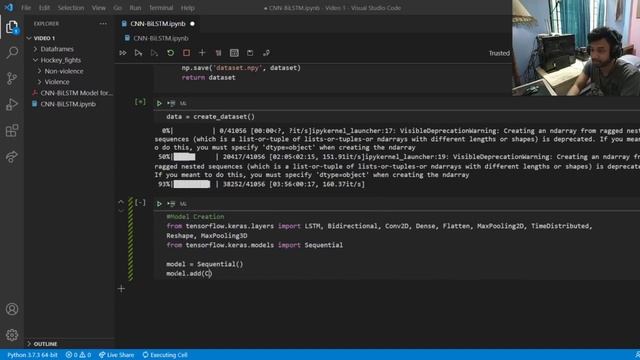Image resolution: width=640 pixels, height=360 pixels.
Task: Open the variable explorer toolbar icon
Action: [234, 53]
